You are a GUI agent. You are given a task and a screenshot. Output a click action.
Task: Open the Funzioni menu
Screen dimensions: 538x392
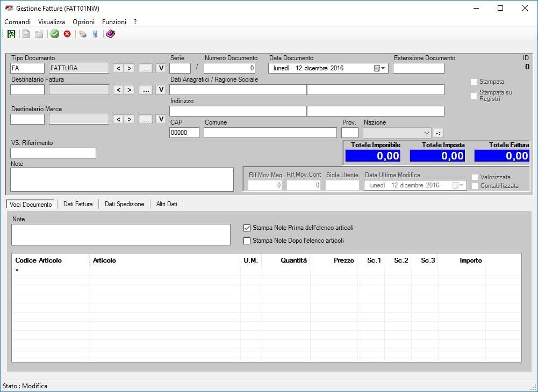tap(114, 21)
